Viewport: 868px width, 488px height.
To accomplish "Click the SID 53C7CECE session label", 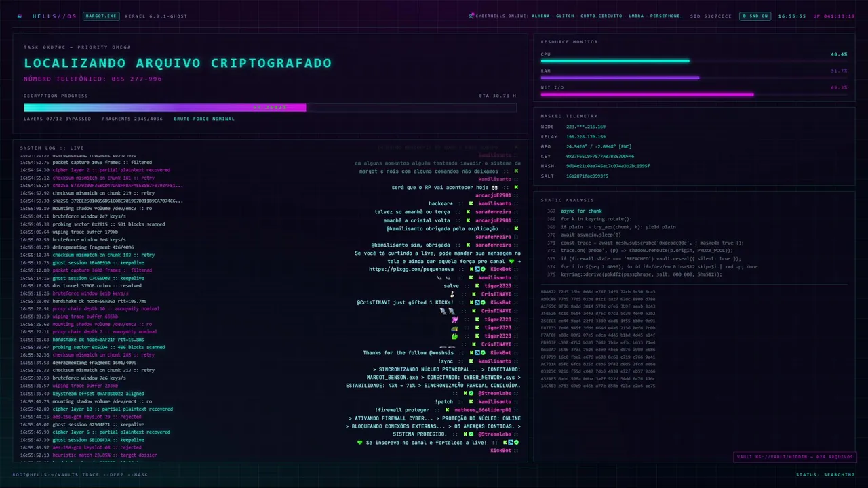I will (x=711, y=16).
